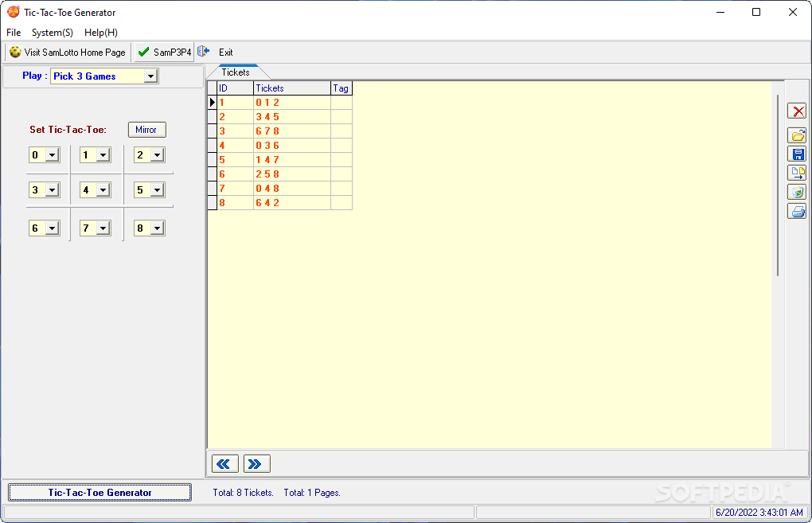Click the Tag column header

[x=342, y=88]
